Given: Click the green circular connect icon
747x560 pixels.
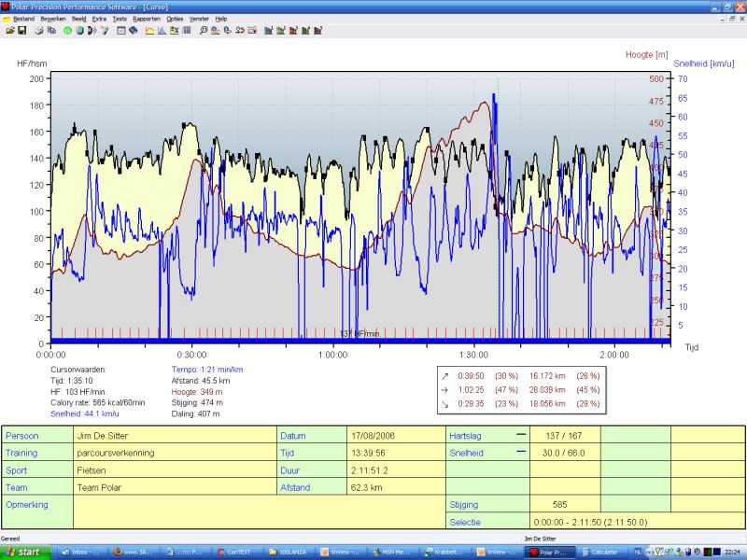Looking at the screenshot, I should point(67,31).
